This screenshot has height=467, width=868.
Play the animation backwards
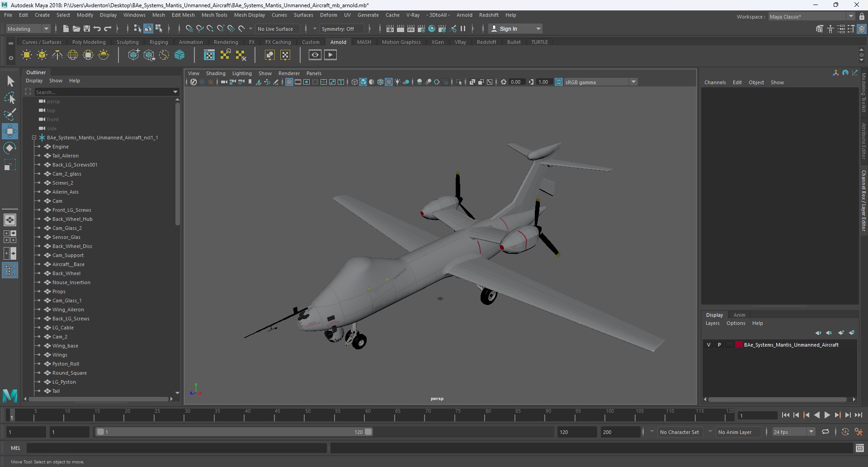tap(817, 415)
